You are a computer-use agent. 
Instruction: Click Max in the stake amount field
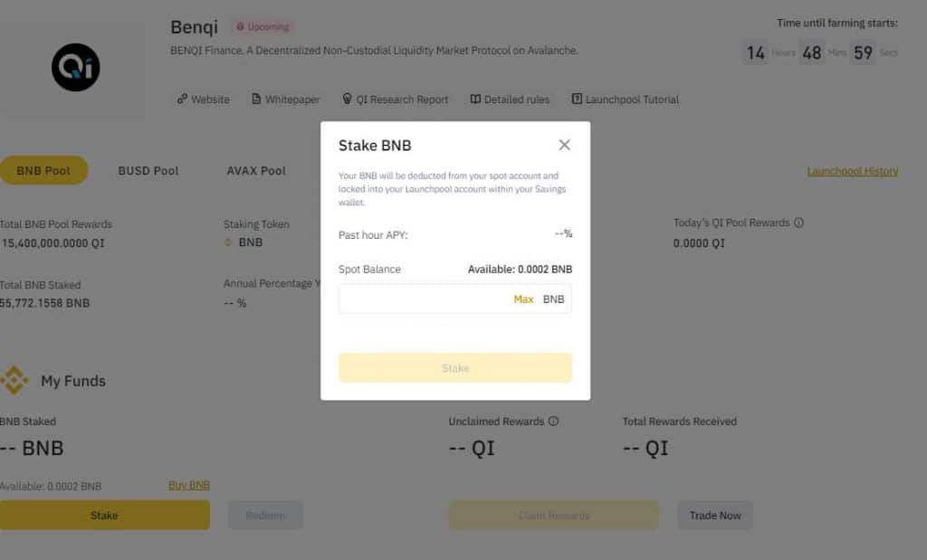click(523, 299)
